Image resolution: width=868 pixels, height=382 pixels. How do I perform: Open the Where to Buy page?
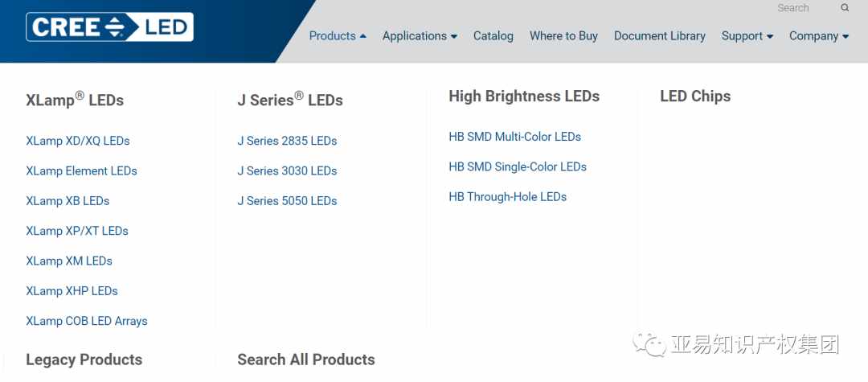[x=563, y=36]
